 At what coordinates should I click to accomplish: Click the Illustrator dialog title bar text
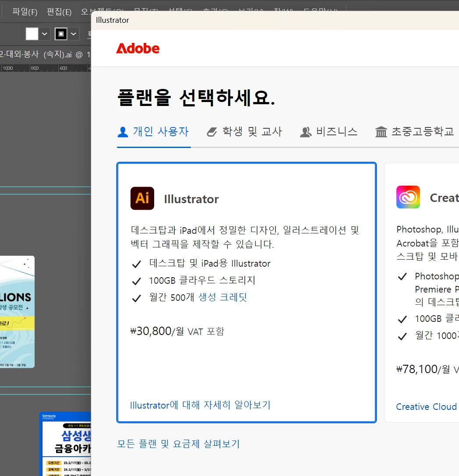click(x=112, y=20)
